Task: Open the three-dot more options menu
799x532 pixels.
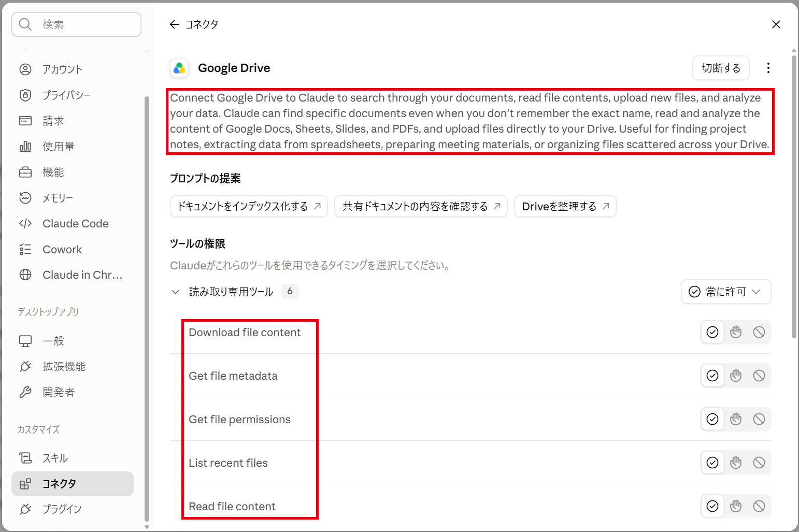Action: pos(768,68)
